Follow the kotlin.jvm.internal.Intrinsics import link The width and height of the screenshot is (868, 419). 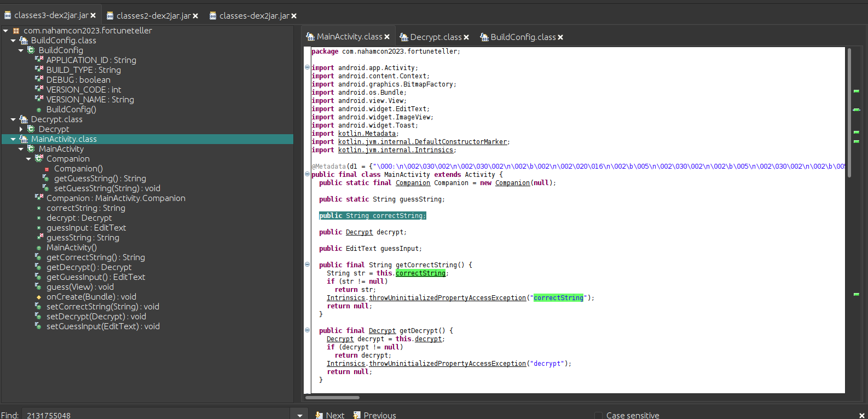pos(396,150)
